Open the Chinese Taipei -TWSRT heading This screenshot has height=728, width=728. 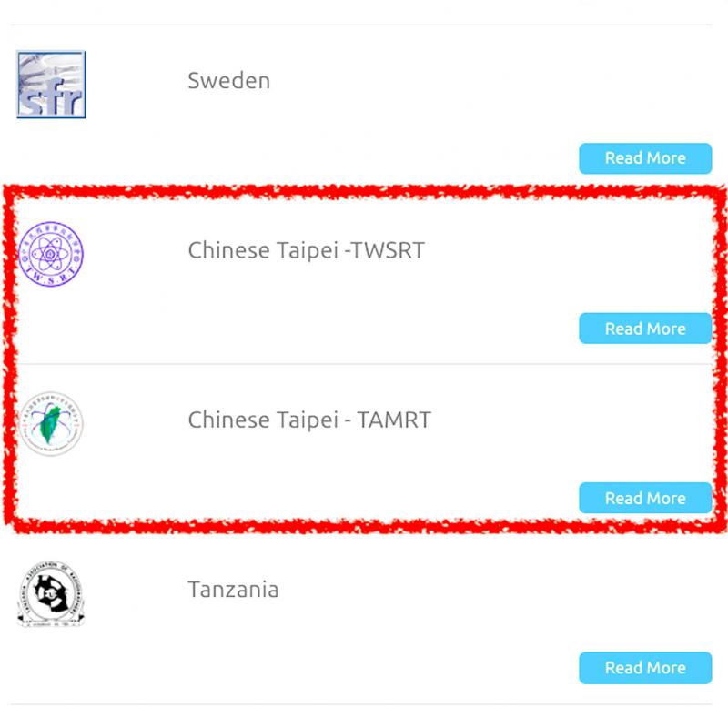(307, 250)
